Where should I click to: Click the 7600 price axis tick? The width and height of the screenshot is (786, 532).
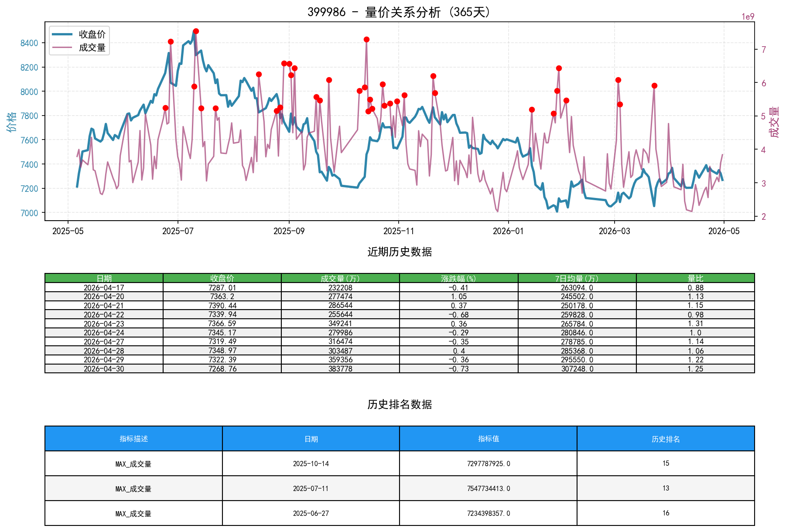pos(29,140)
